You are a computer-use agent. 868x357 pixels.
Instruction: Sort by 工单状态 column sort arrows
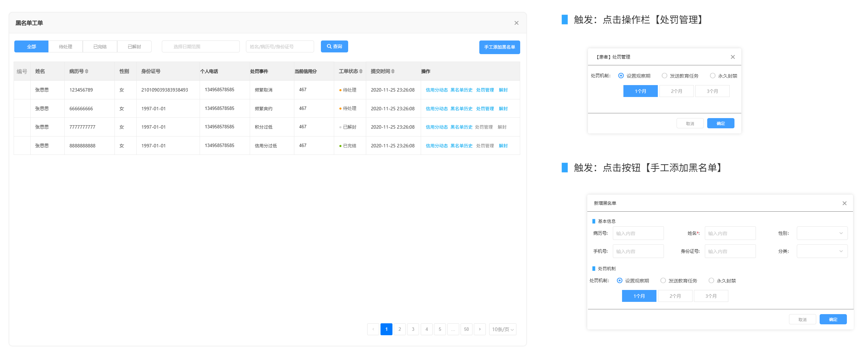coord(361,71)
